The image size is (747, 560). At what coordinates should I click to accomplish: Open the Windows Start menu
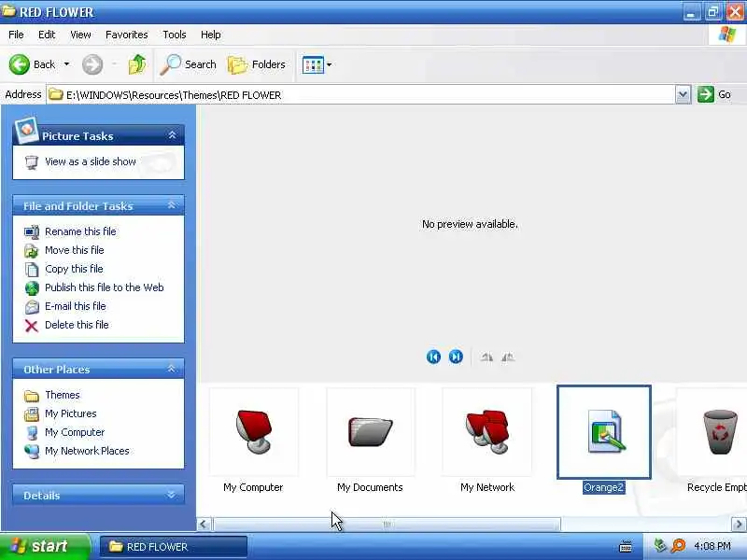click(x=45, y=546)
